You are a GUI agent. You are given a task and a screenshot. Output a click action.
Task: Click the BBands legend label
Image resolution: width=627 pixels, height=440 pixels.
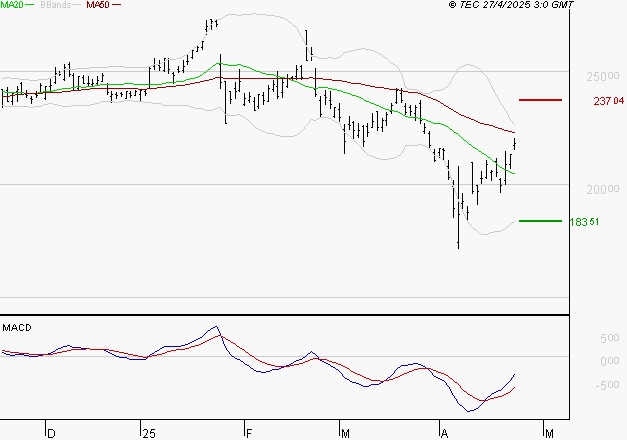(x=56, y=5)
